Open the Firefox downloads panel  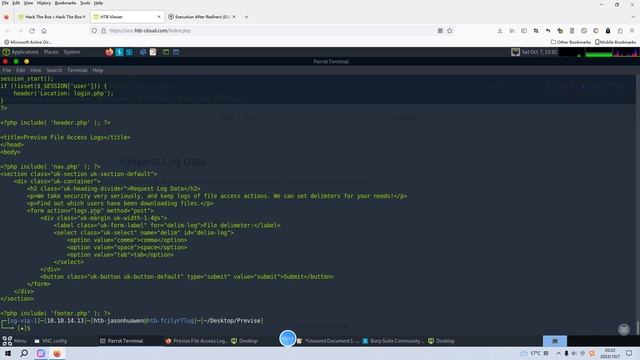(x=500, y=31)
